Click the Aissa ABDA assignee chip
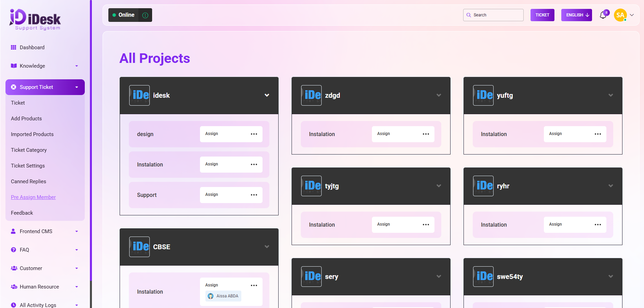The image size is (644, 308). 223,296
